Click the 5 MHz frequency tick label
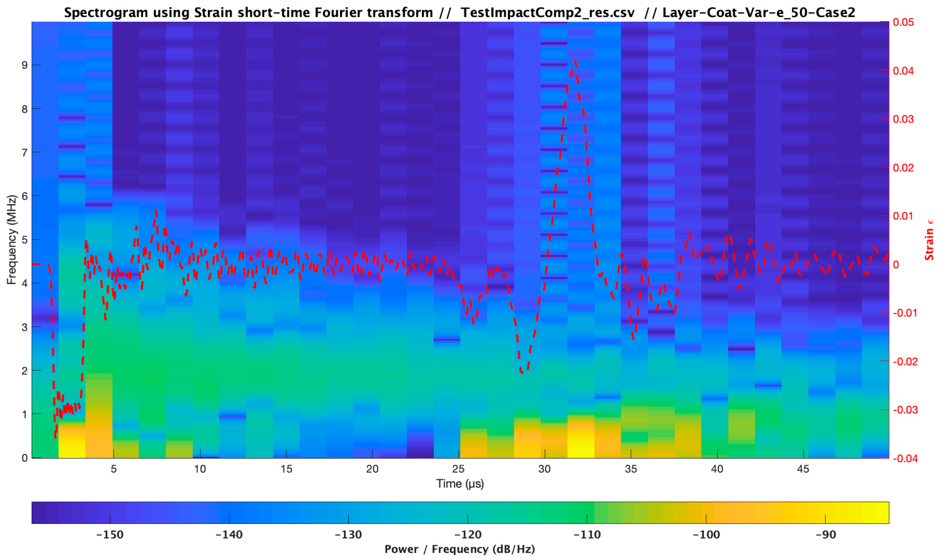Image resolution: width=938 pixels, height=560 pixels. pos(24,240)
